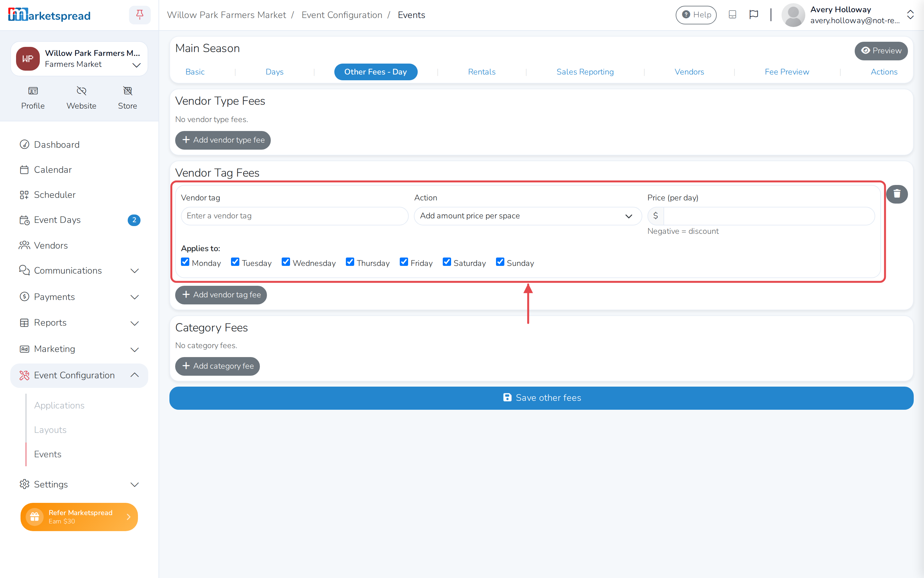Delete the vendor tag fee with trash icon
The width and height of the screenshot is (924, 578).
(897, 194)
